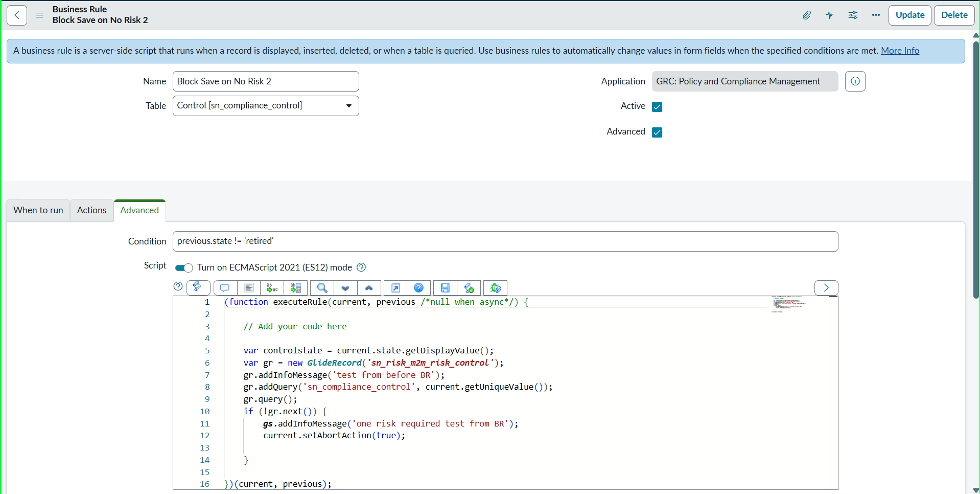
Task: Click the Condition input field
Action: coord(505,241)
